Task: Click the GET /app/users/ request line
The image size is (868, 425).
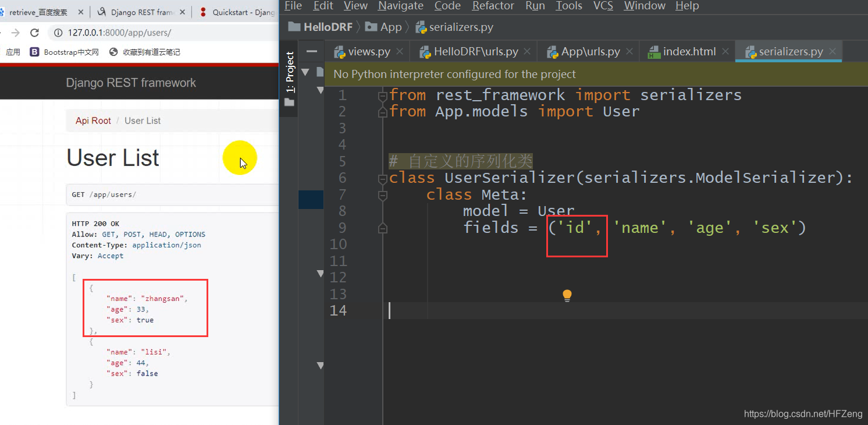Action: tap(104, 194)
